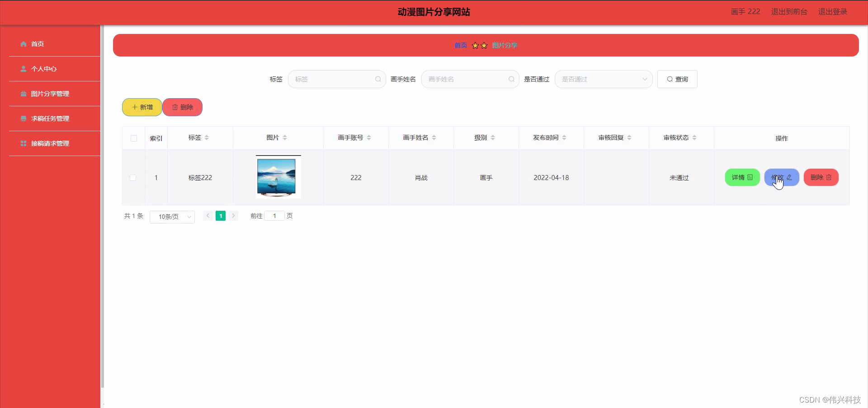Image resolution: width=868 pixels, height=408 pixels.
Task: Toggle sorting on the 发布时间 column
Action: [x=564, y=138]
